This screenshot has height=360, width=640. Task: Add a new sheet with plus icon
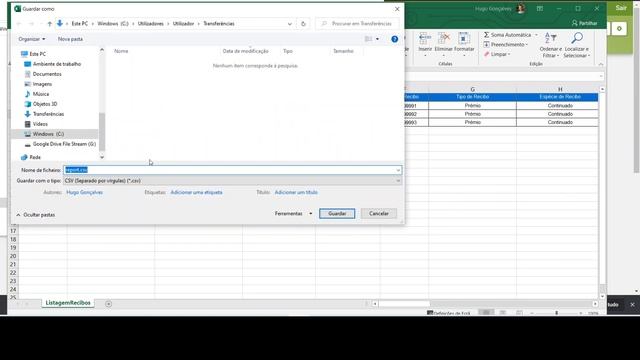[108, 304]
